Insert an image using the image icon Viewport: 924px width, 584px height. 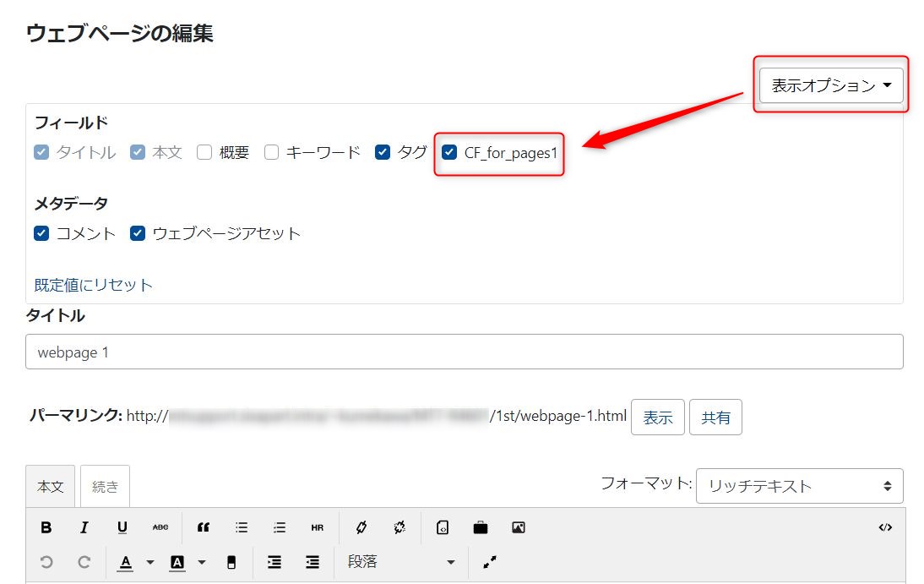pyautogui.click(x=518, y=527)
